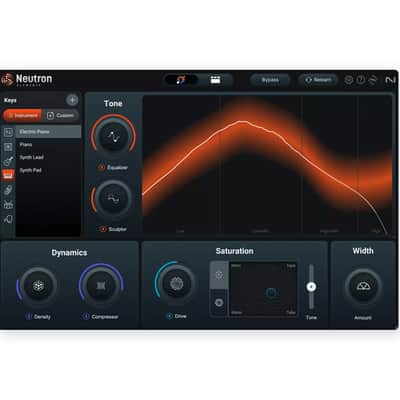The height and width of the screenshot is (400, 400).
Task: Click the Saturation Tone slider handle
Action: [x=311, y=287]
